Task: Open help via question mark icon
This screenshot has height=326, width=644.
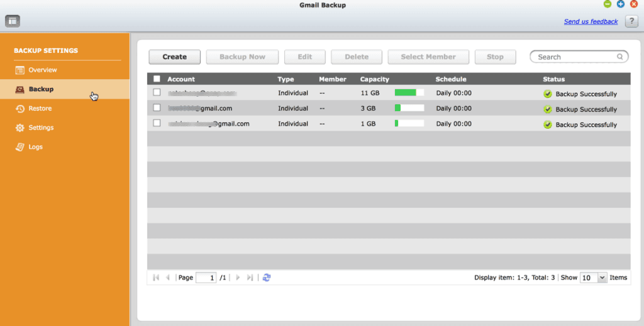Action: pos(631,21)
